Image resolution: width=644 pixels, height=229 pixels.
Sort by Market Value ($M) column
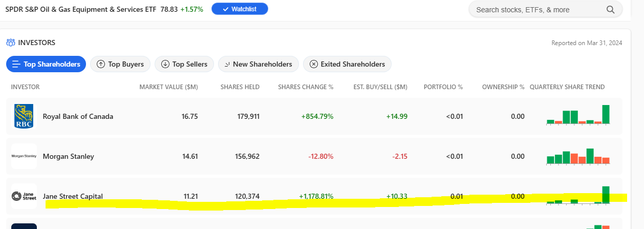coord(168,87)
